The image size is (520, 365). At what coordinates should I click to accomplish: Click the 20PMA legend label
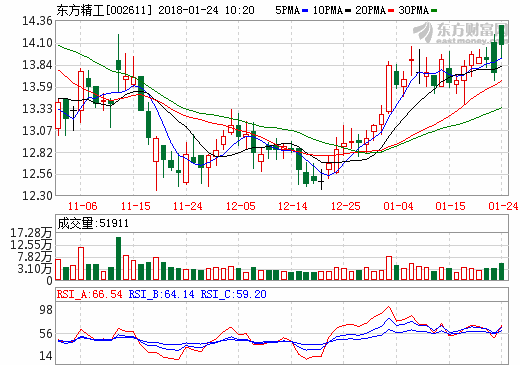(x=370, y=10)
